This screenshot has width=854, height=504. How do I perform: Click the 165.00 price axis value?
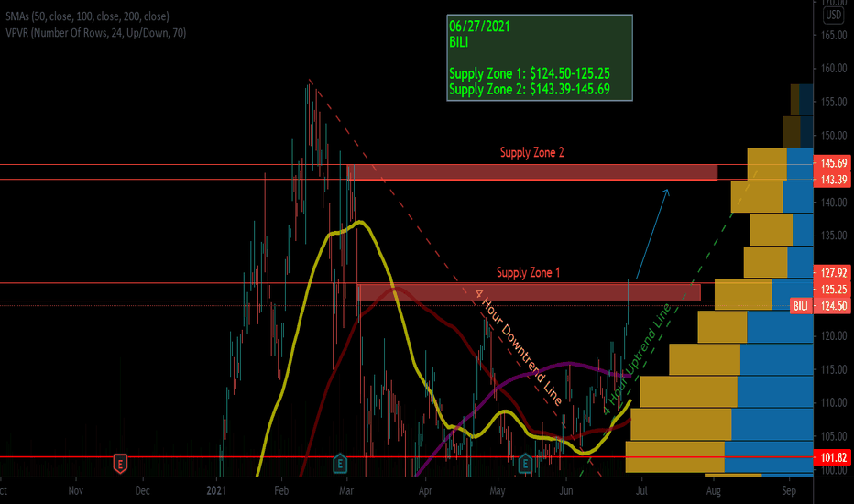tap(834, 36)
